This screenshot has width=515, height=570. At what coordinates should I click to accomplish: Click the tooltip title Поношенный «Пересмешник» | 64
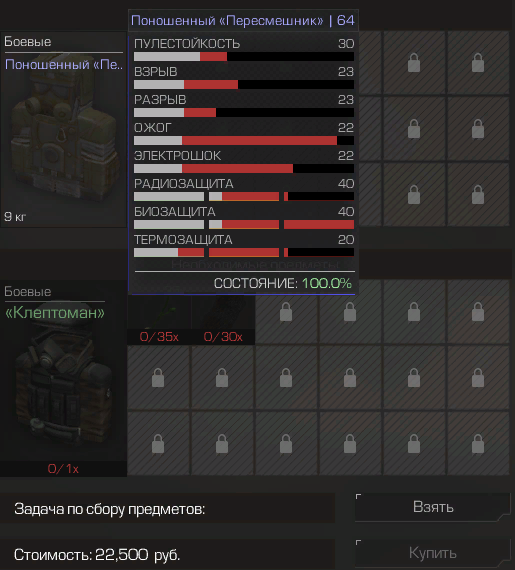tap(243, 20)
